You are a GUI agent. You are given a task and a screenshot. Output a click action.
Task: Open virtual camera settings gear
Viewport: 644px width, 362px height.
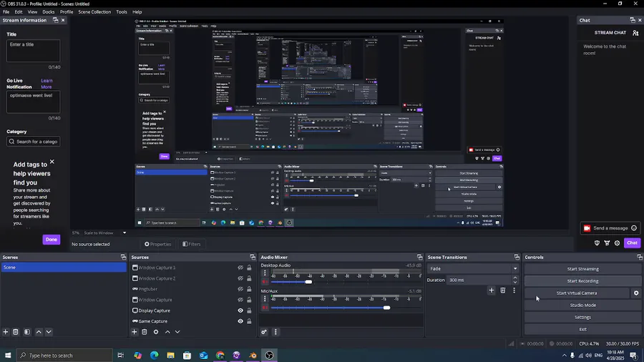coord(636,293)
